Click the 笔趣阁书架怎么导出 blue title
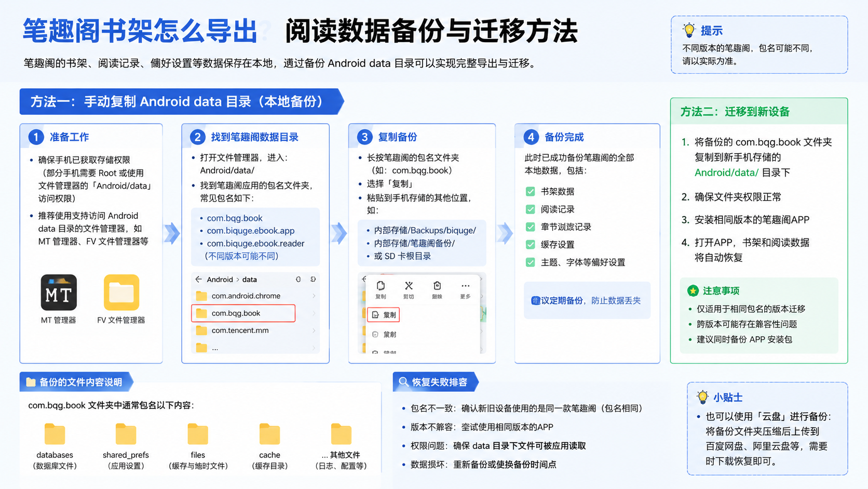 [x=140, y=31]
